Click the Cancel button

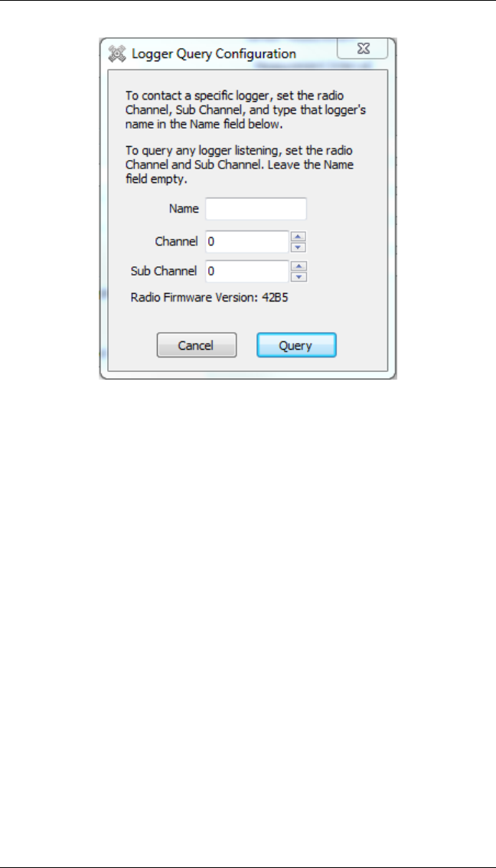[197, 345]
